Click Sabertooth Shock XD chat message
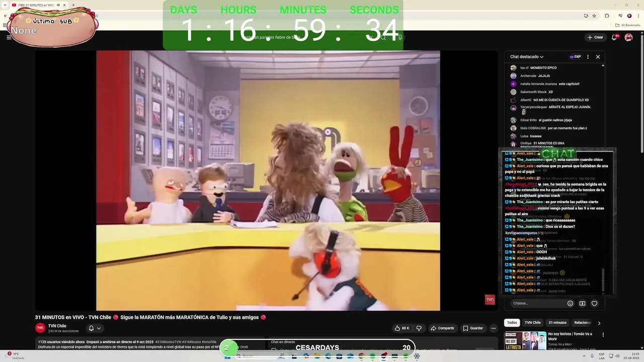 (531, 92)
